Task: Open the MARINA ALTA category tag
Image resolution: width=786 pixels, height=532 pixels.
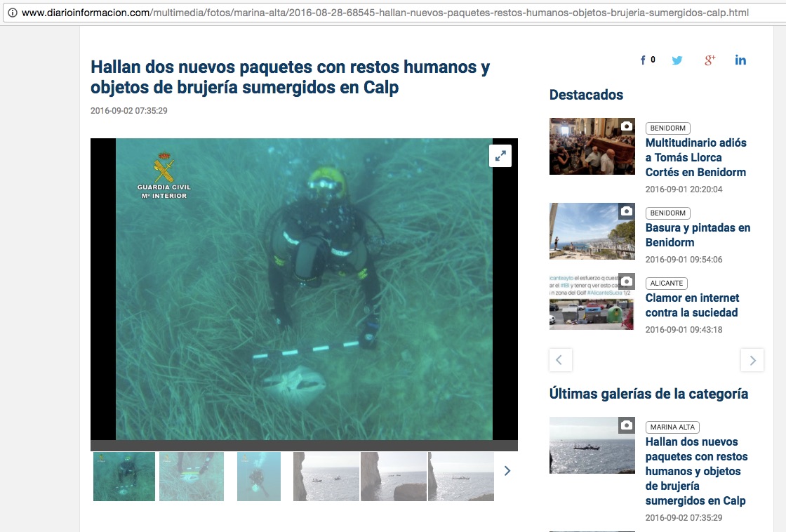Action: pos(672,427)
